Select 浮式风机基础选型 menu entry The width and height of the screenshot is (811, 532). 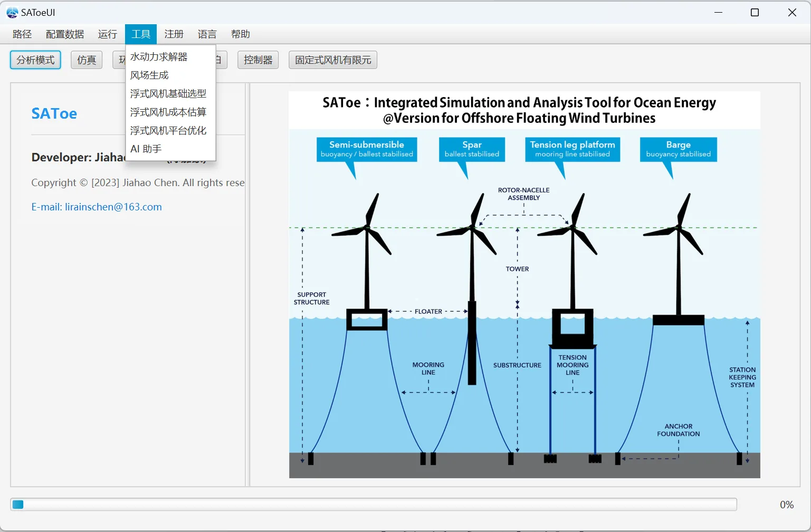pos(171,94)
